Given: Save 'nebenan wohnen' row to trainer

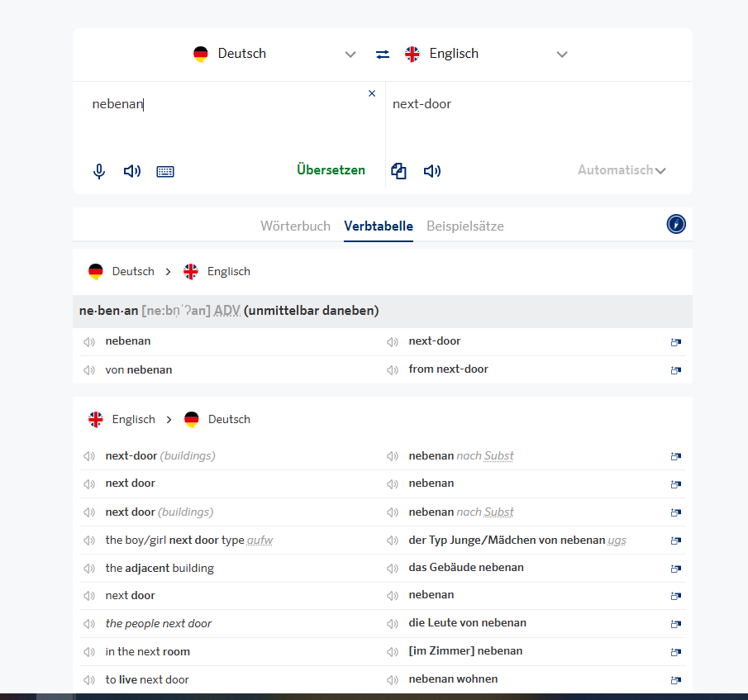Looking at the screenshot, I should 676,680.
